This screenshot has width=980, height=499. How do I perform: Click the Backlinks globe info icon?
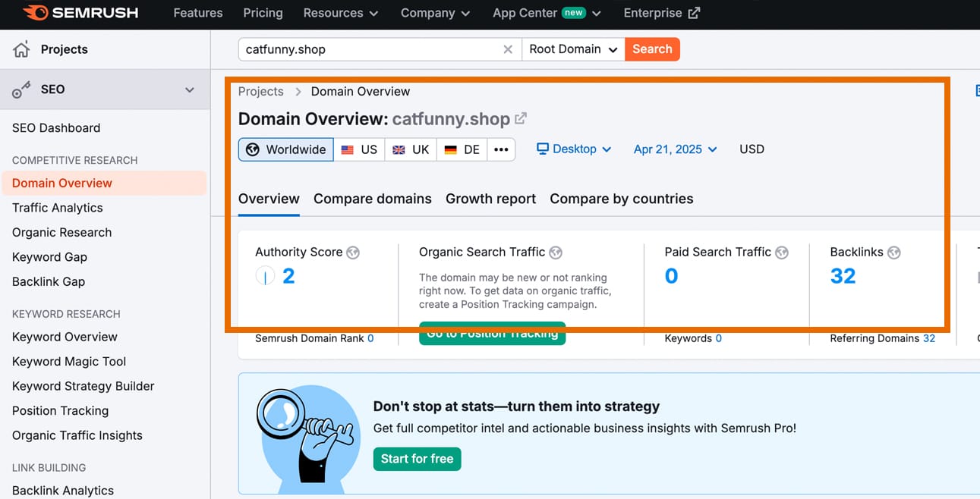point(894,253)
